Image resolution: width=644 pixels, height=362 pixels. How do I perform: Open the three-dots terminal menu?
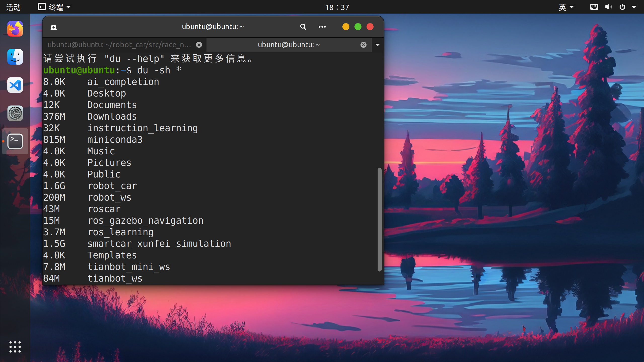(x=322, y=27)
